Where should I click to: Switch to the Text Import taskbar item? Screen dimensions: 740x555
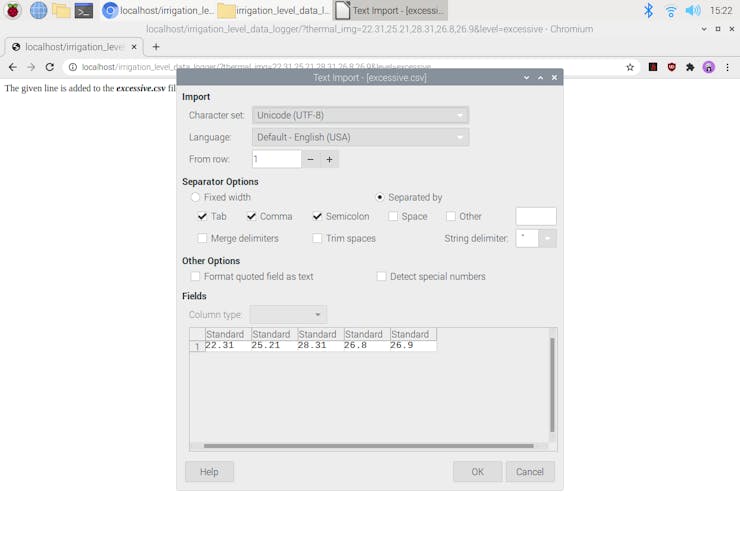390,10
